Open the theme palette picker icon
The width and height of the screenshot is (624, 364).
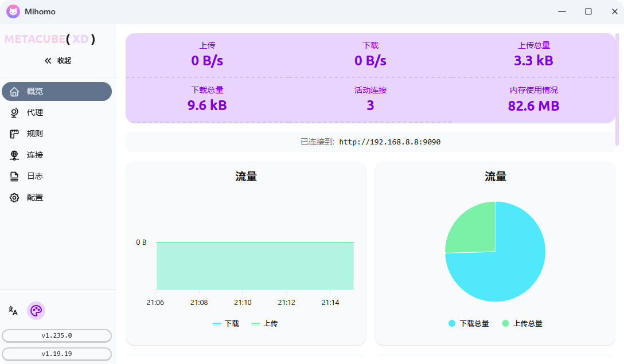tap(36, 311)
